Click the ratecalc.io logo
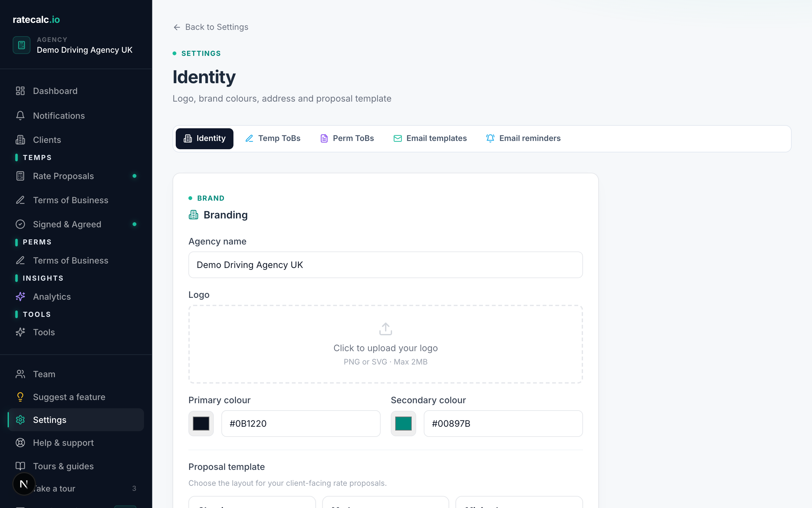 (36, 19)
